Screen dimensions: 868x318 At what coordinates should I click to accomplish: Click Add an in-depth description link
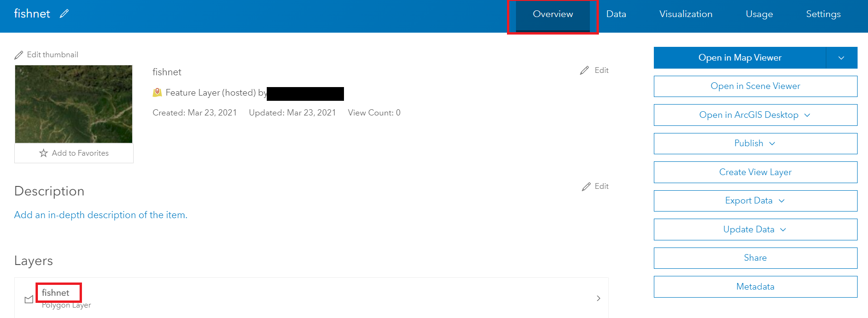point(100,215)
